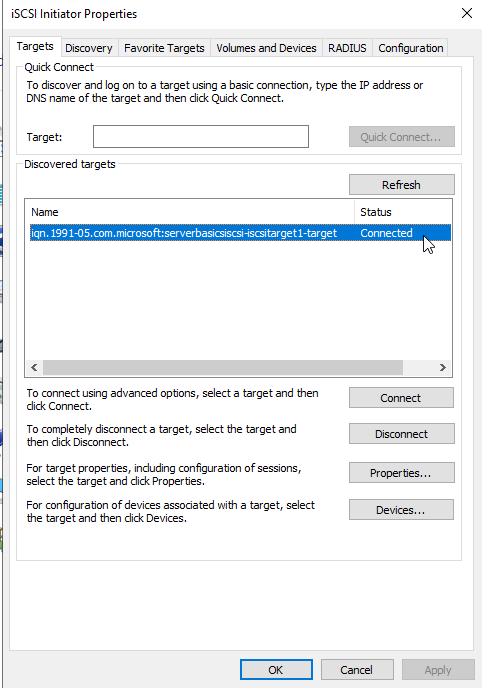Close the dialog with the X icon
This screenshot has width=482, height=688.
click(467, 13)
